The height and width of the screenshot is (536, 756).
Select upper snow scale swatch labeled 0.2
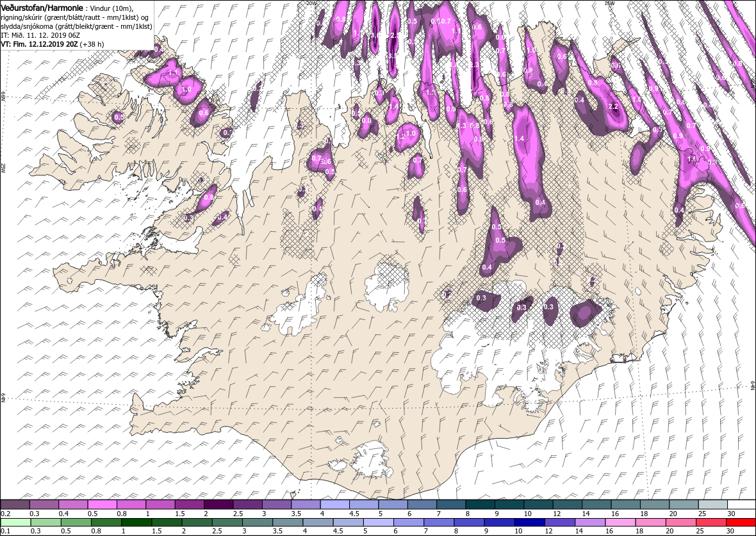tap(15, 504)
